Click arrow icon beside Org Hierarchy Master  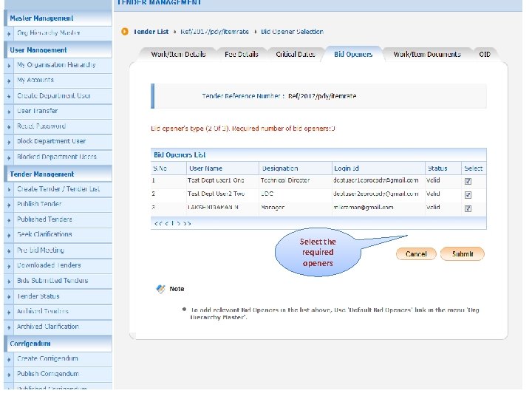point(9,34)
